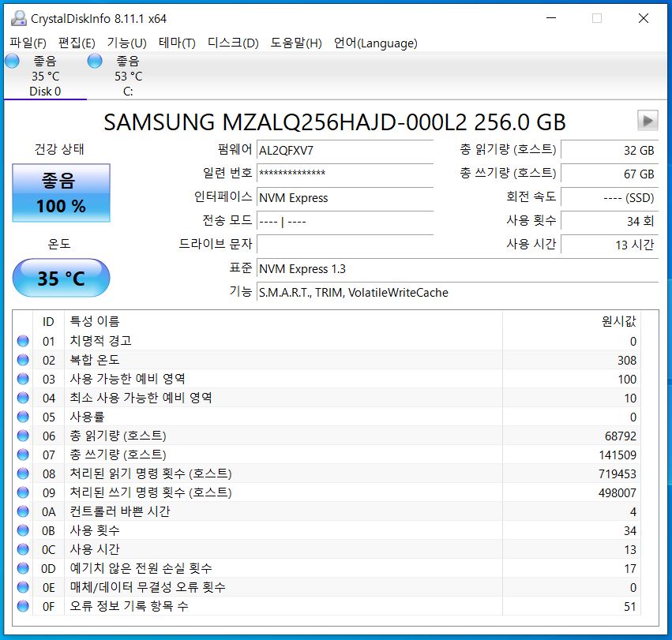Click blue status dot for attribute 0C
Image resolution: width=672 pixels, height=640 pixels.
(x=23, y=549)
